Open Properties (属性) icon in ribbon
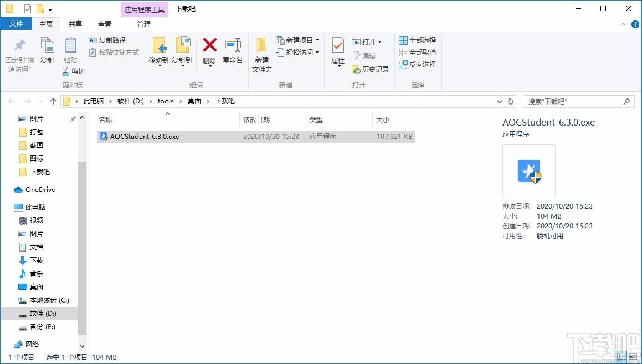This screenshot has height=364, width=642. [338, 45]
